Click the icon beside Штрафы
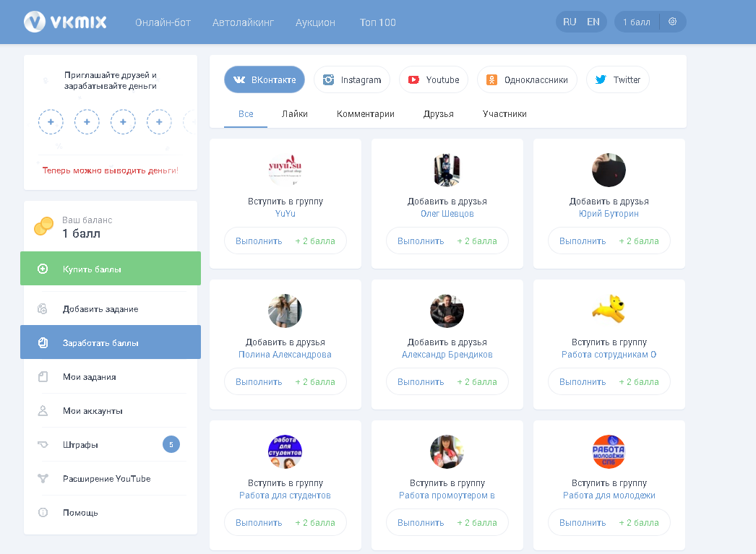 43,444
